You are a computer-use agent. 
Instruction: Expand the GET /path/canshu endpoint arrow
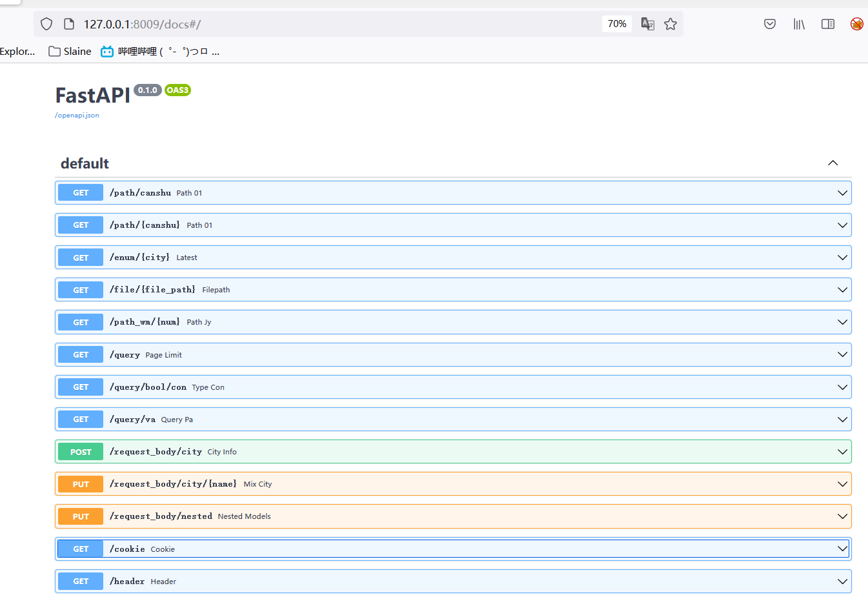click(842, 193)
